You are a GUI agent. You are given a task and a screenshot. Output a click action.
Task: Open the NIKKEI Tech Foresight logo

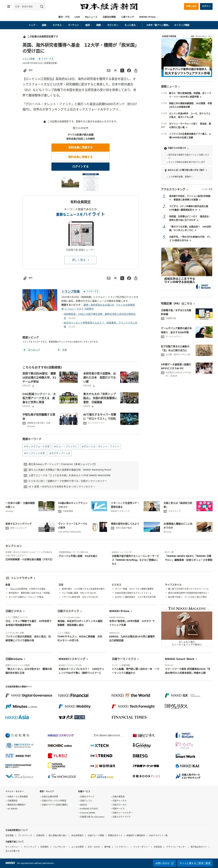tap(133, 706)
